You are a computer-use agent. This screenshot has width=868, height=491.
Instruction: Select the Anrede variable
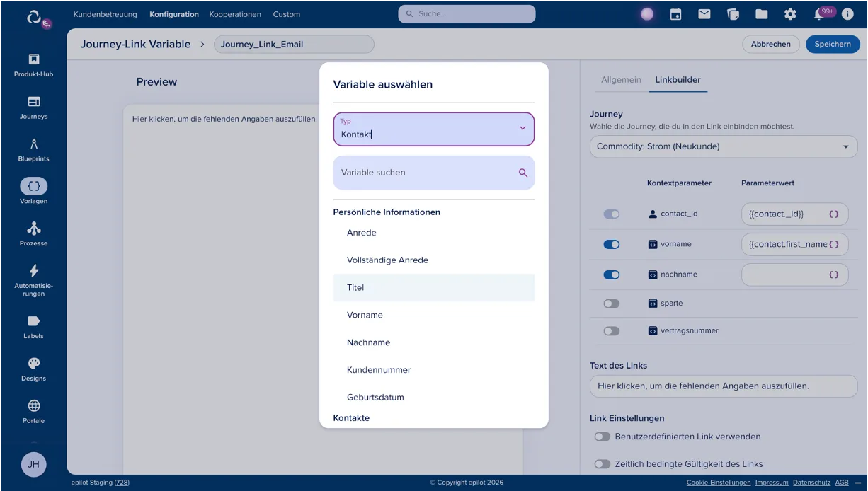click(434, 233)
